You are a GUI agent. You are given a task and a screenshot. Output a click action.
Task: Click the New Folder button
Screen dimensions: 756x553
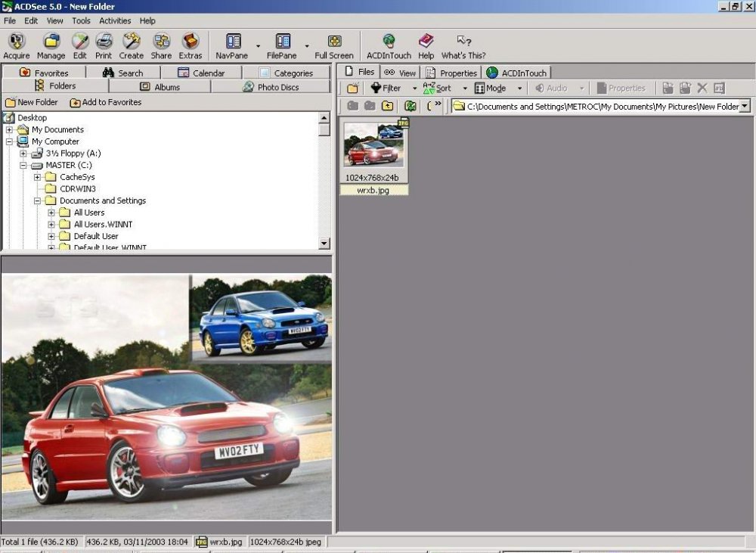[31, 102]
